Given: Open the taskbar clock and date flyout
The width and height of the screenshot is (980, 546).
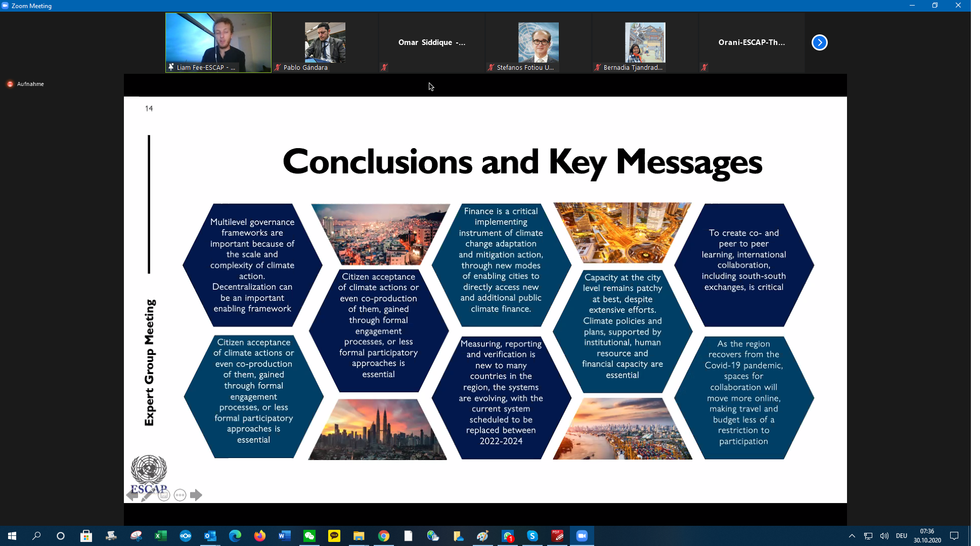Looking at the screenshot, I should [x=927, y=536].
